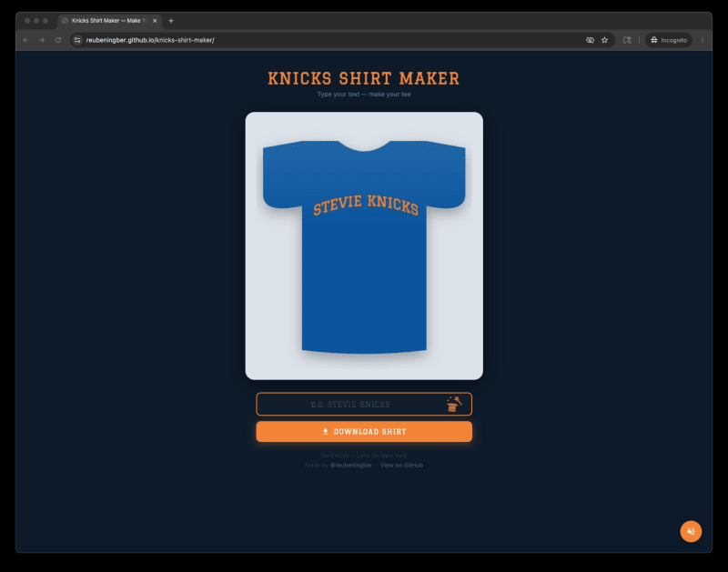Open the site information icon in address bar
Image resolution: width=728 pixels, height=572 pixels.
click(77, 40)
